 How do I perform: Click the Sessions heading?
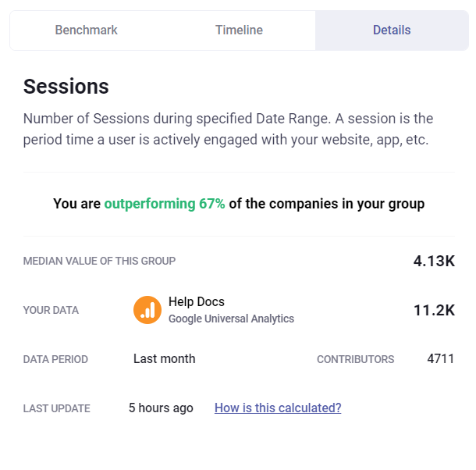coord(66,87)
